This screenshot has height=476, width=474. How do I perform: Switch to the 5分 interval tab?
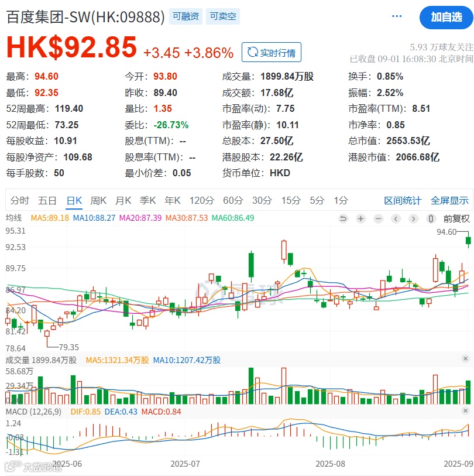pos(317,200)
